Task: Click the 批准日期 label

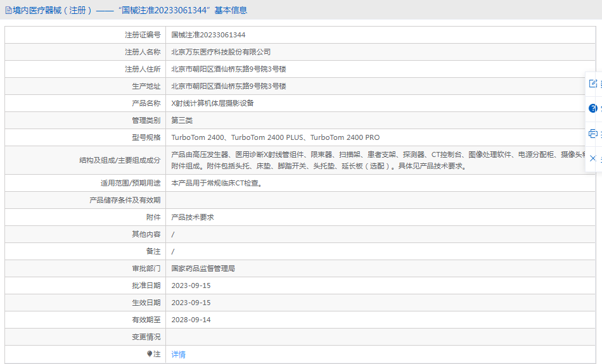Action: click(146, 286)
